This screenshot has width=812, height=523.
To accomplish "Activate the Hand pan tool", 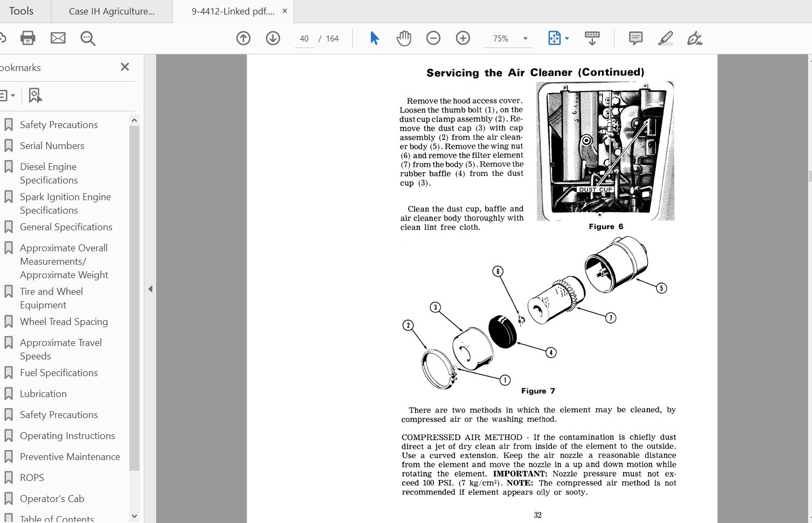I will click(x=404, y=38).
